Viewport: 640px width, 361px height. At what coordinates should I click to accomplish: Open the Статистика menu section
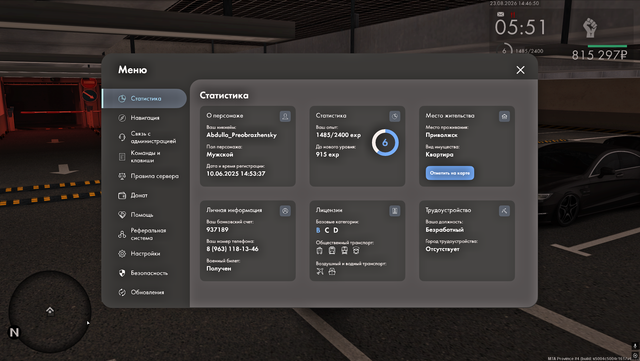[144, 98]
